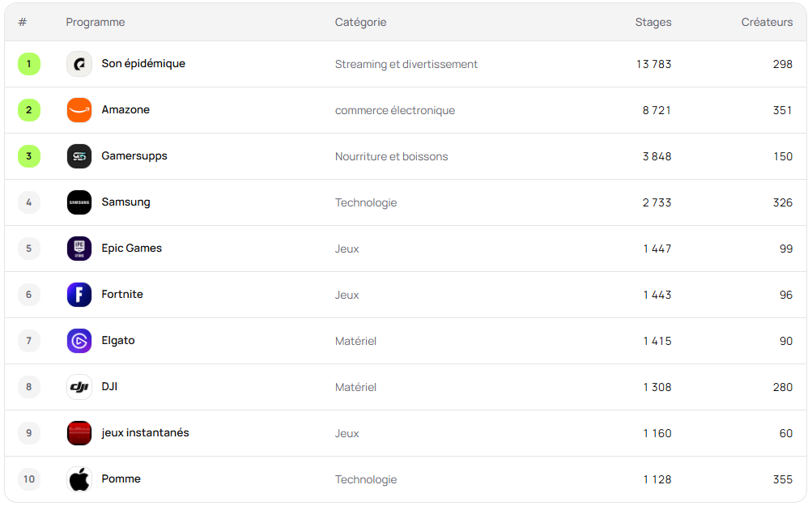Click the Pomme apple logo icon

[x=79, y=479]
